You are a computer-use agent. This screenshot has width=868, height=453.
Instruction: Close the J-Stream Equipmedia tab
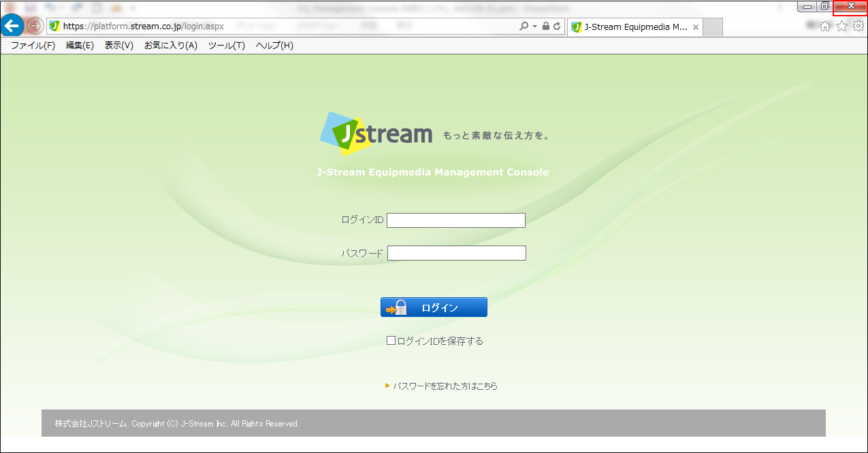tap(695, 27)
